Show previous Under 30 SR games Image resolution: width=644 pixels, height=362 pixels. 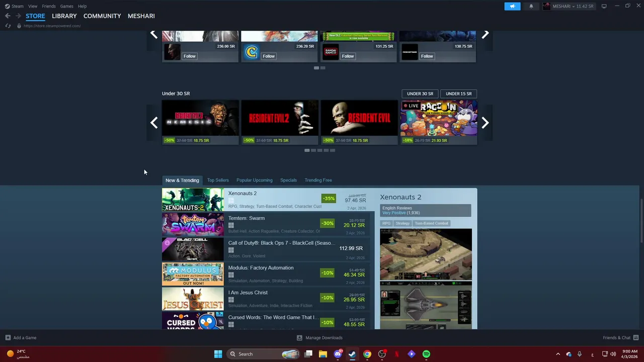(154, 123)
